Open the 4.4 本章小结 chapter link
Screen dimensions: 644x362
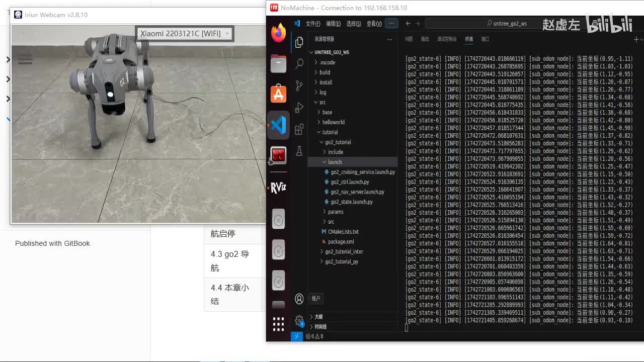coord(230,294)
